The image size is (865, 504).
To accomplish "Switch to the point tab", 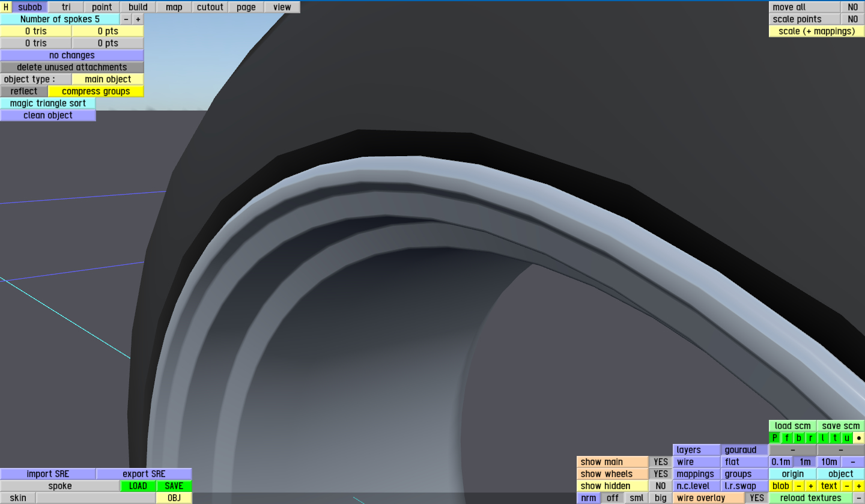I will 102,7.
